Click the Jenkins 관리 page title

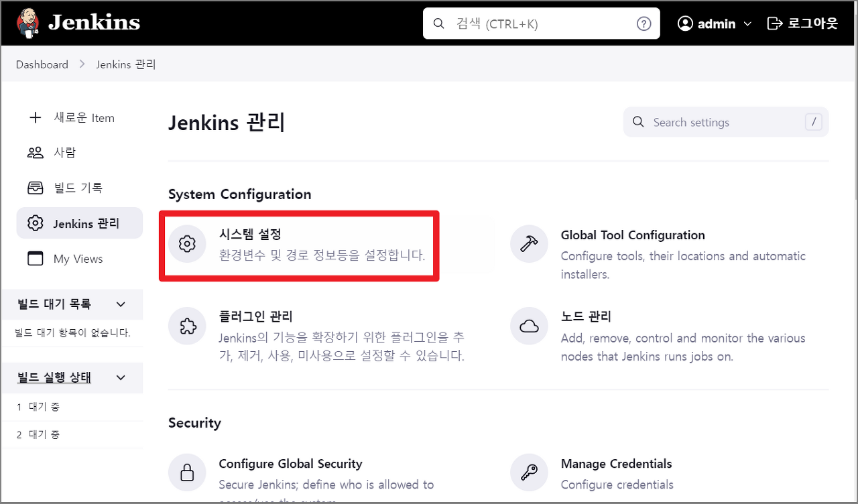226,123
